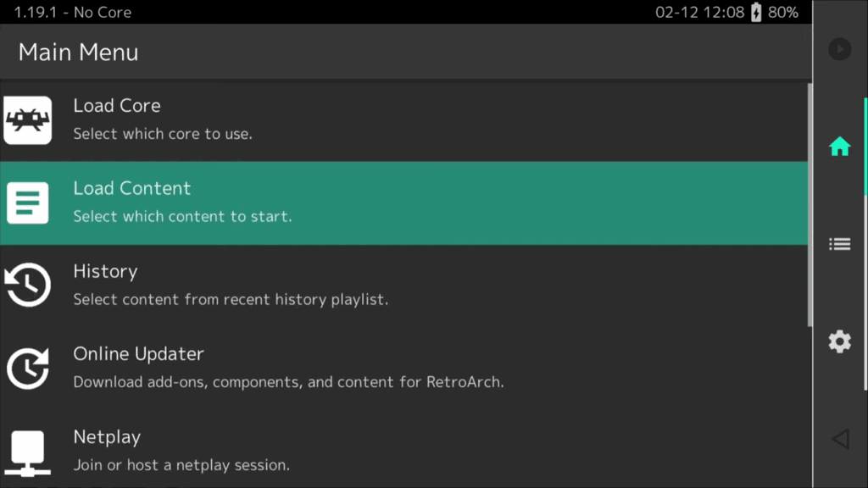Click the Main Menu header title

78,53
